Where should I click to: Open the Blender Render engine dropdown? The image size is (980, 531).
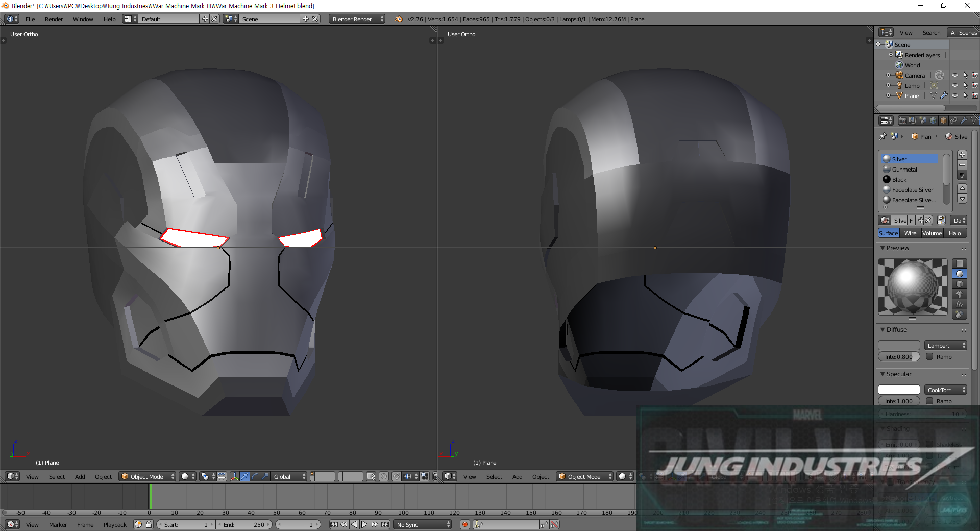pyautogui.click(x=357, y=19)
